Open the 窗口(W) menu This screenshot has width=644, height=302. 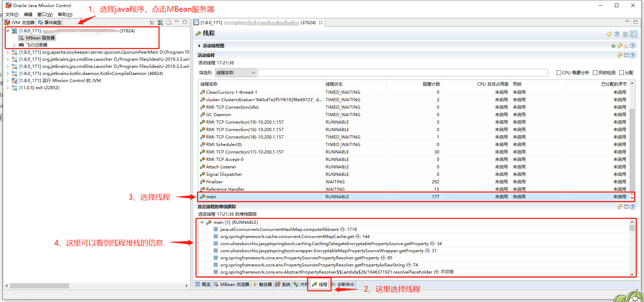45,15
